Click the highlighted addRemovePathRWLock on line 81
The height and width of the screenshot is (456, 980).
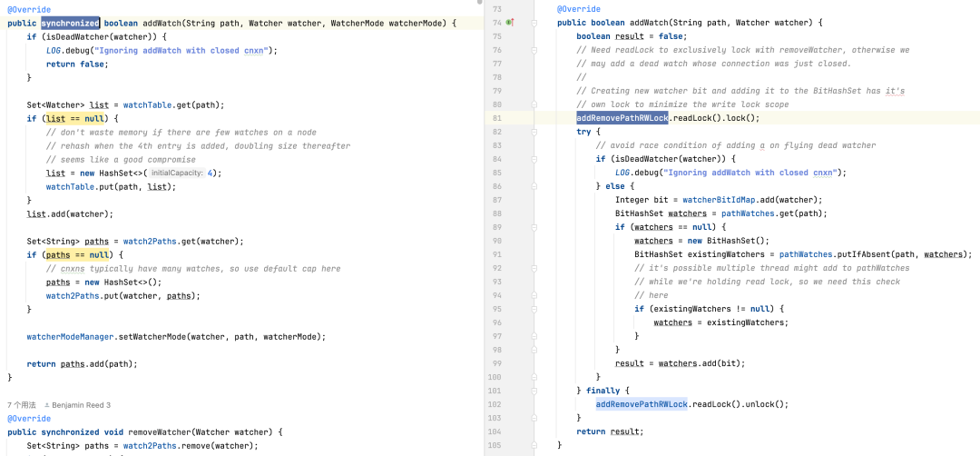622,118
